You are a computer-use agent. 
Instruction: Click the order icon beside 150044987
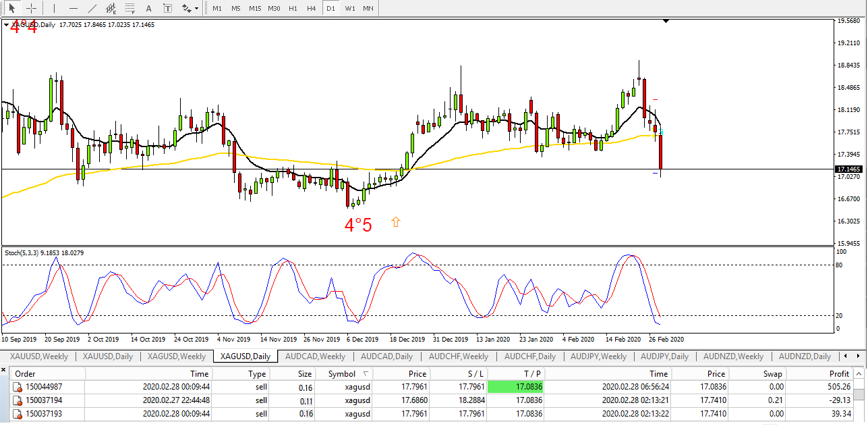pos(18,387)
